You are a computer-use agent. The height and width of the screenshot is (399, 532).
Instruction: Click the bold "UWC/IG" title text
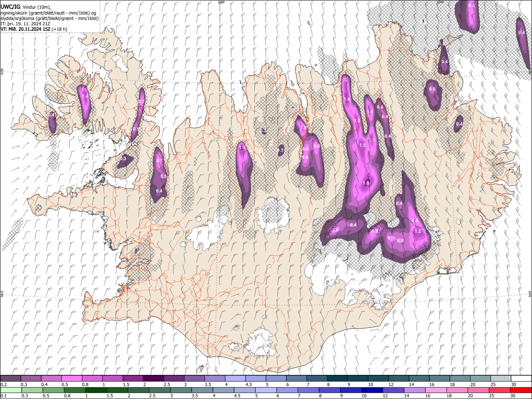point(10,6)
